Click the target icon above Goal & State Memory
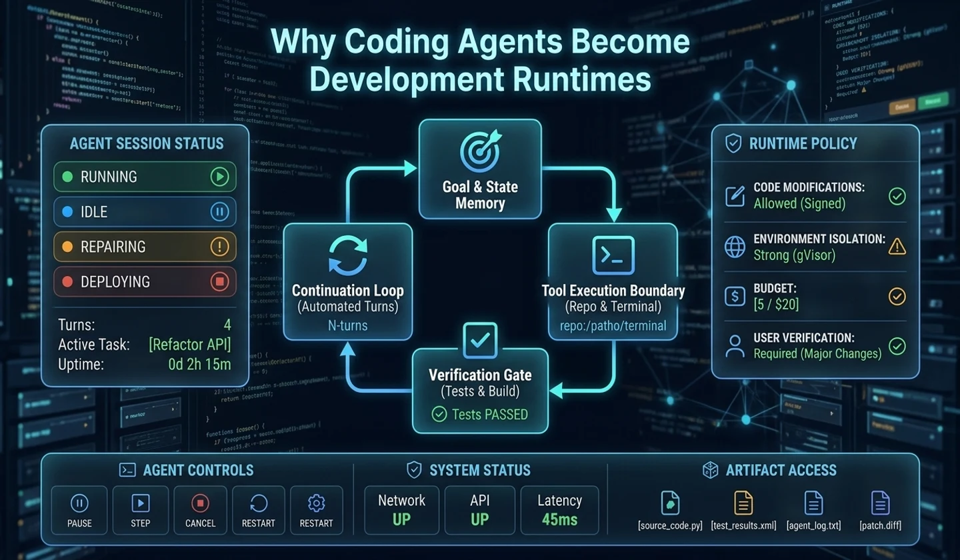Viewport: 960px width, 560px height. [x=479, y=151]
